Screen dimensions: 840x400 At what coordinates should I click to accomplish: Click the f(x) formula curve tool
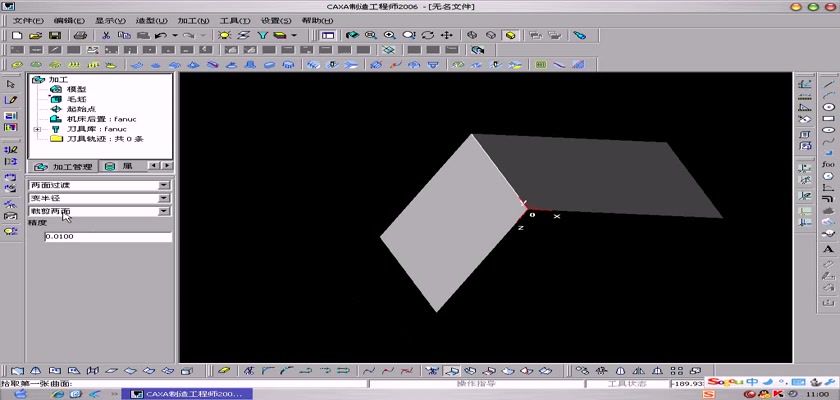[828, 164]
